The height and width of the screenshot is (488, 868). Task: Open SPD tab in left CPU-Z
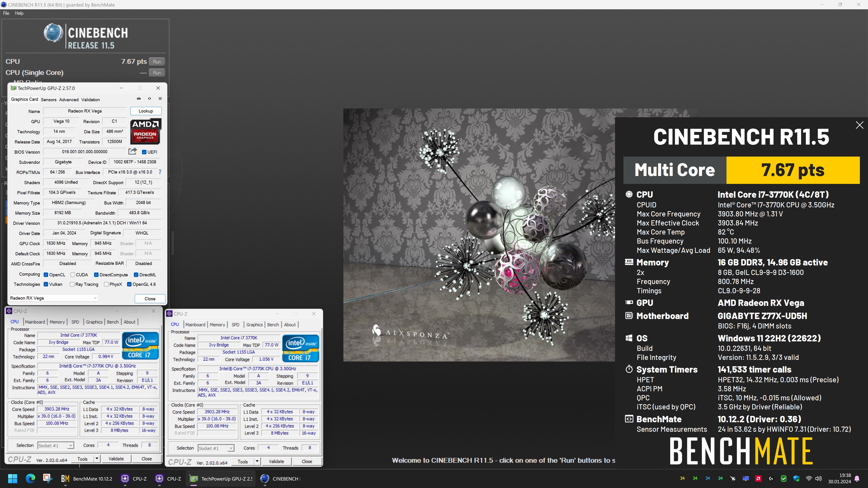click(75, 322)
